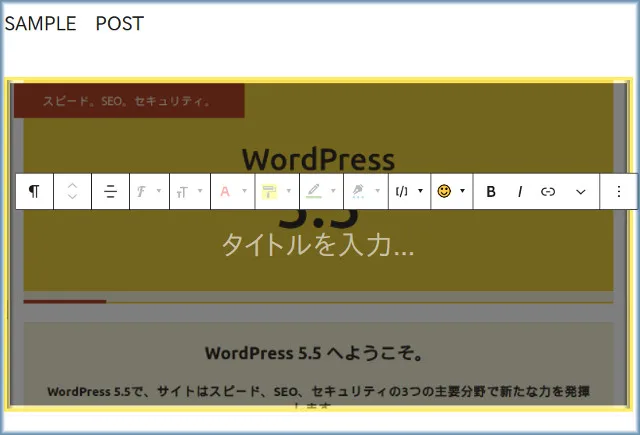640x435 pixels.
Task: Move block up with the up chevron
Action: pos(72,185)
